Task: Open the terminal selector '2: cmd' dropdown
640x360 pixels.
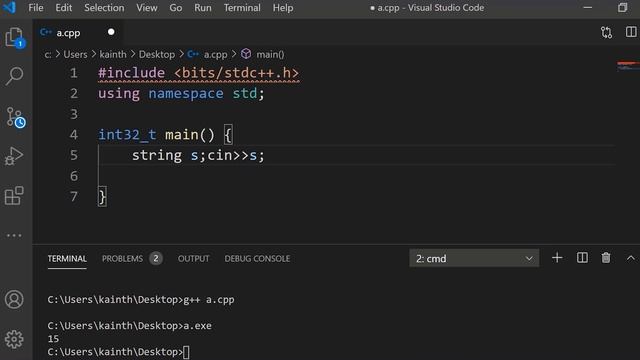Action: point(474,258)
